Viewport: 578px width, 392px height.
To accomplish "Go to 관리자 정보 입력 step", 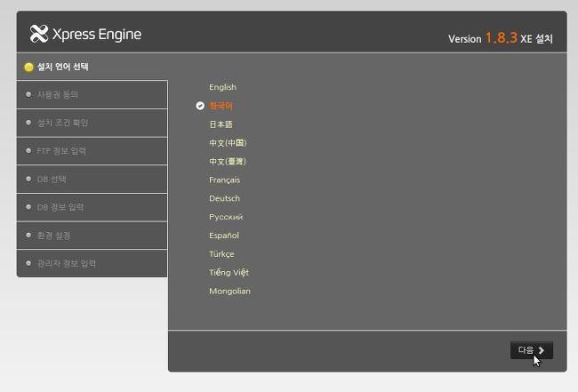I will (92, 263).
